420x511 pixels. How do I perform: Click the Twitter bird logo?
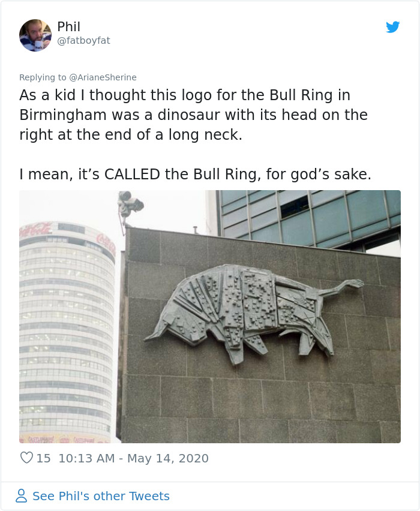[x=394, y=27]
